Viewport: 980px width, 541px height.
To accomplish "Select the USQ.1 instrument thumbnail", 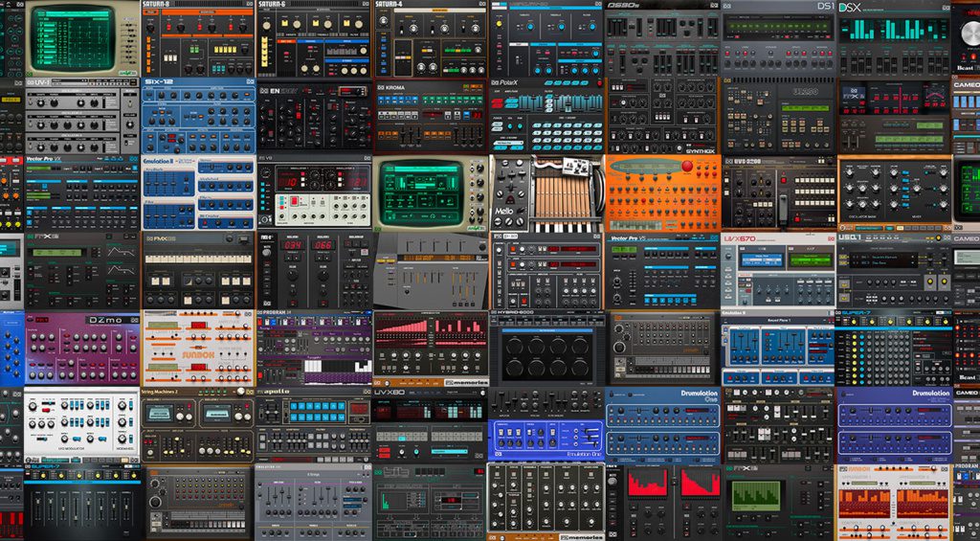I will 894,271.
